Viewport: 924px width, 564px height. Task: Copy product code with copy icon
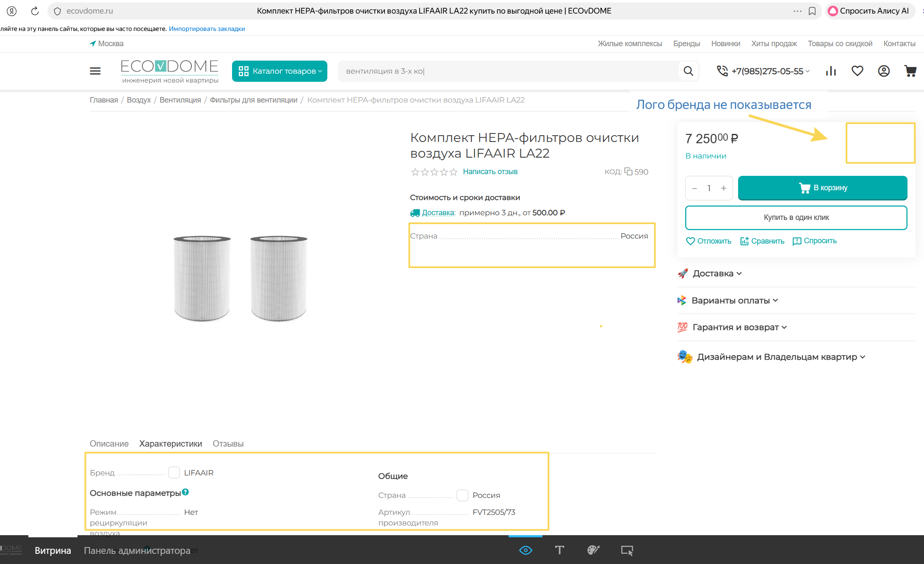(628, 172)
